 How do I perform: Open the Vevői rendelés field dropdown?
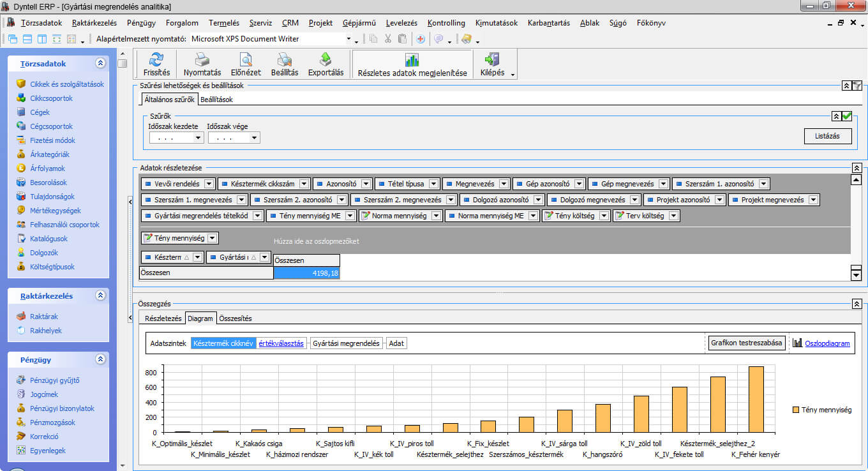click(x=208, y=184)
